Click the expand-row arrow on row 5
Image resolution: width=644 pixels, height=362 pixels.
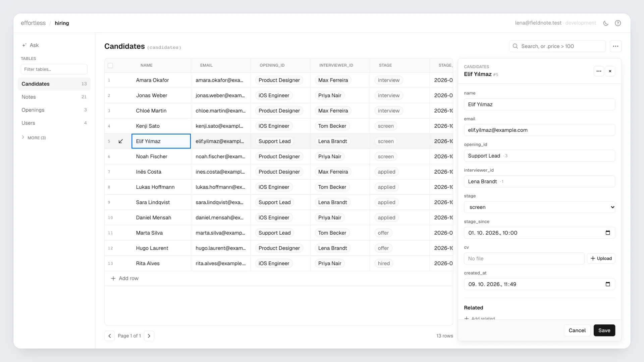(121, 141)
